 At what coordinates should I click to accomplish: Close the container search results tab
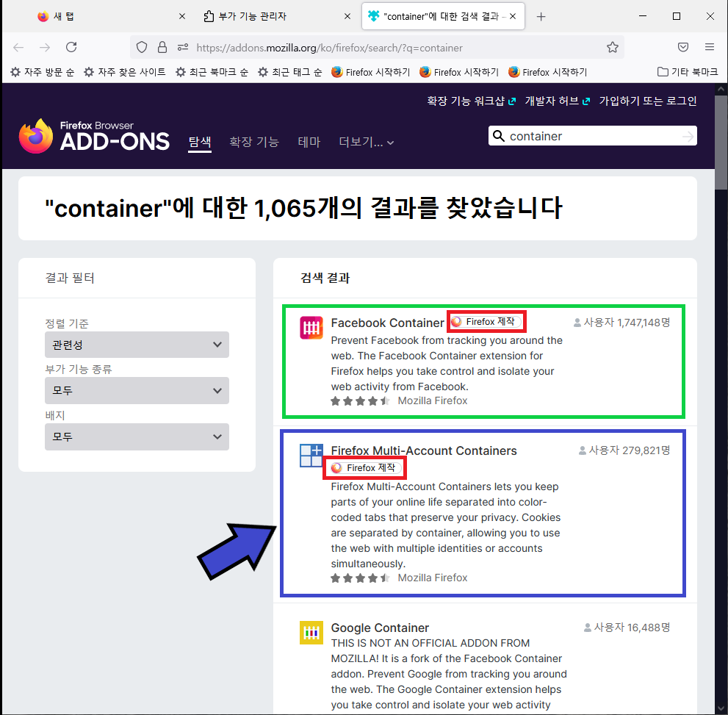(513, 16)
